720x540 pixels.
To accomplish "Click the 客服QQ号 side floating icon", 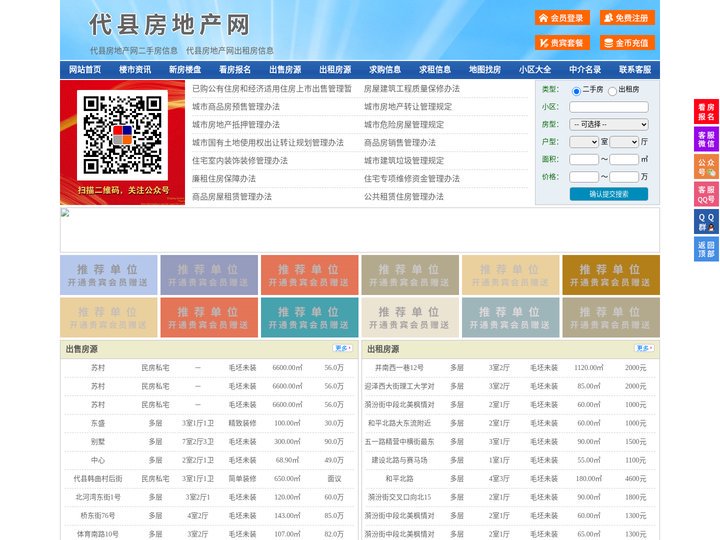I will click(706, 194).
